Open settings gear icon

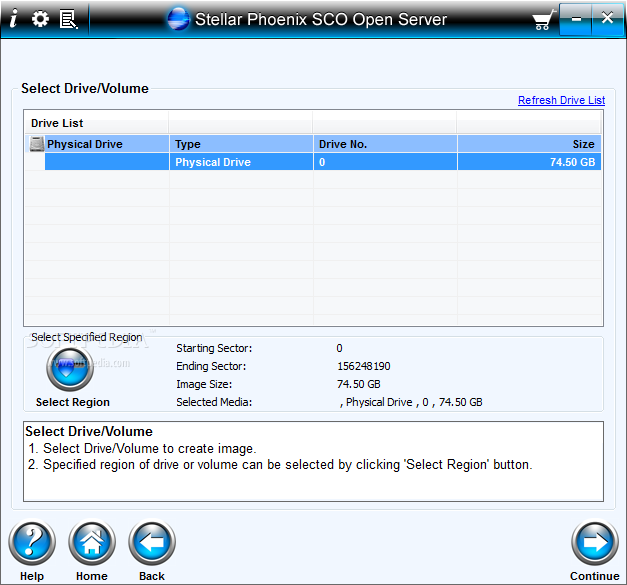click(x=40, y=19)
